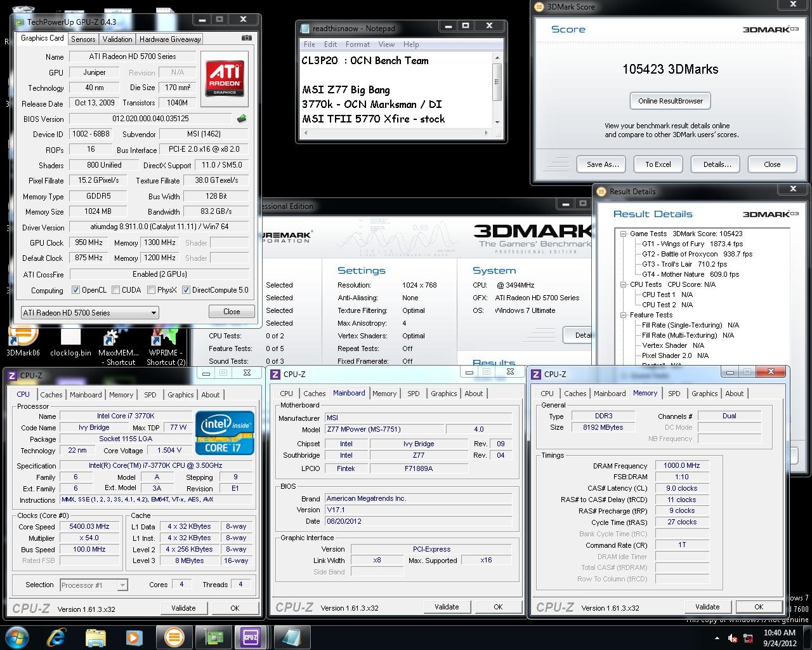Screen dimensions: 812x650
Task: Click the GPU-Z title bar icon
Action: pyautogui.click(x=20, y=22)
